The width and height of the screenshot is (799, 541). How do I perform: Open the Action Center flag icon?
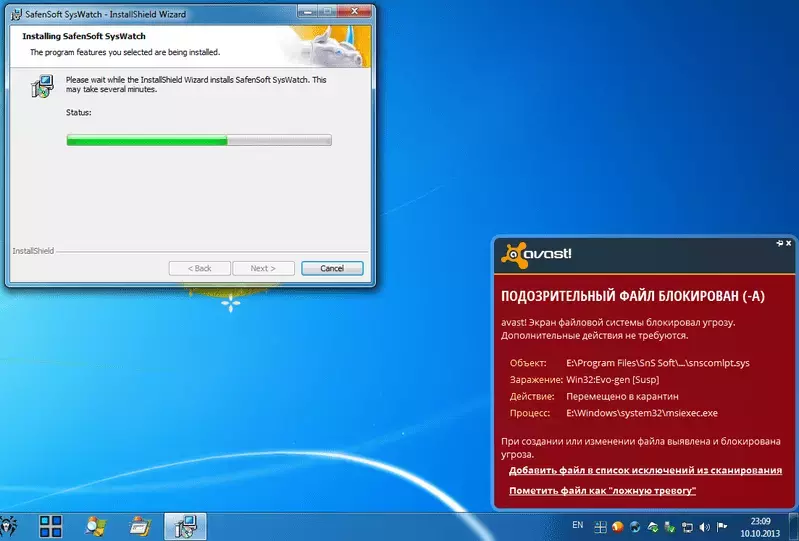[722, 527]
